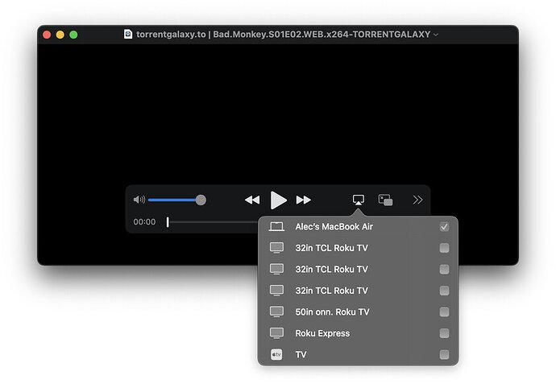Click the Apple TV icon in the device list
This screenshot has height=392, width=556.
(x=276, y=354)
